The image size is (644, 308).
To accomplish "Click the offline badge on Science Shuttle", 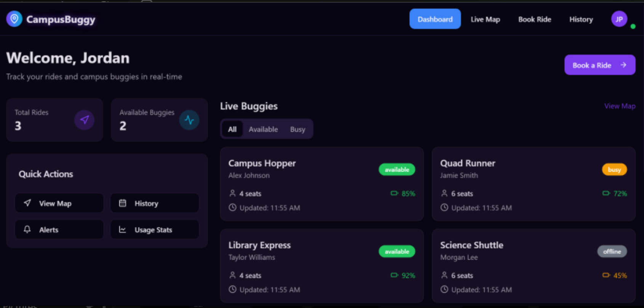I will 612,252.
